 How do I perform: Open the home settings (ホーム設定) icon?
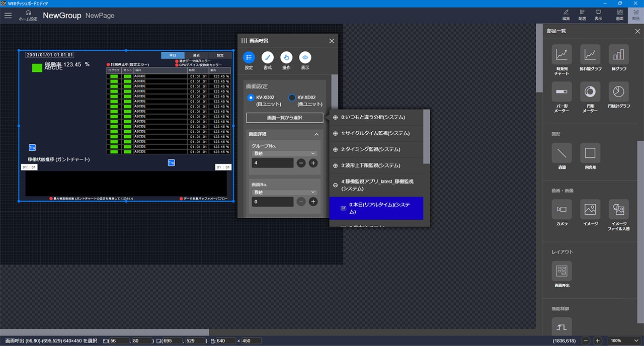pyautogui.click(x=28, y=13)
